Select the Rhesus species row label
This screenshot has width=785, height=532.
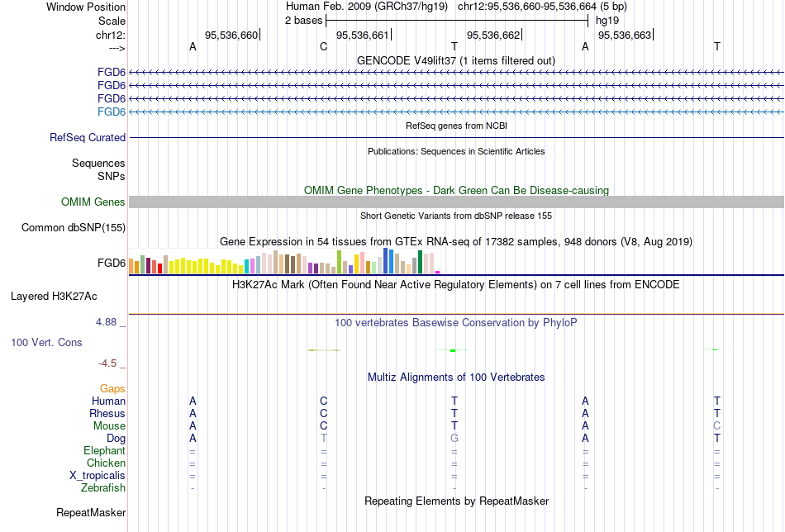tap(107, 413)
